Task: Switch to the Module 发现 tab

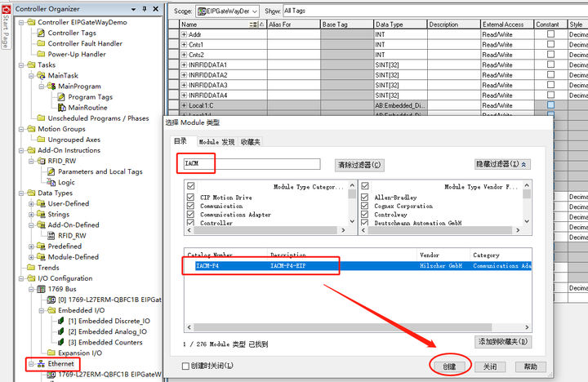Action: (x=216, y=142)
